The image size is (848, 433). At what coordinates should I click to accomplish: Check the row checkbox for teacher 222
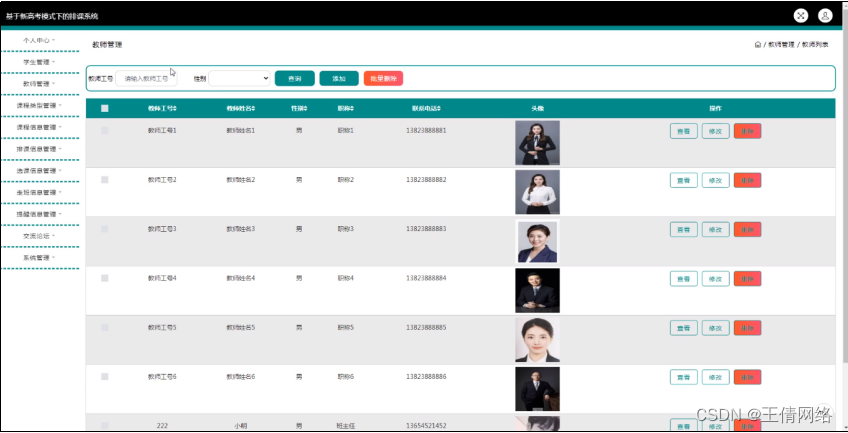(x=104, y=425)
